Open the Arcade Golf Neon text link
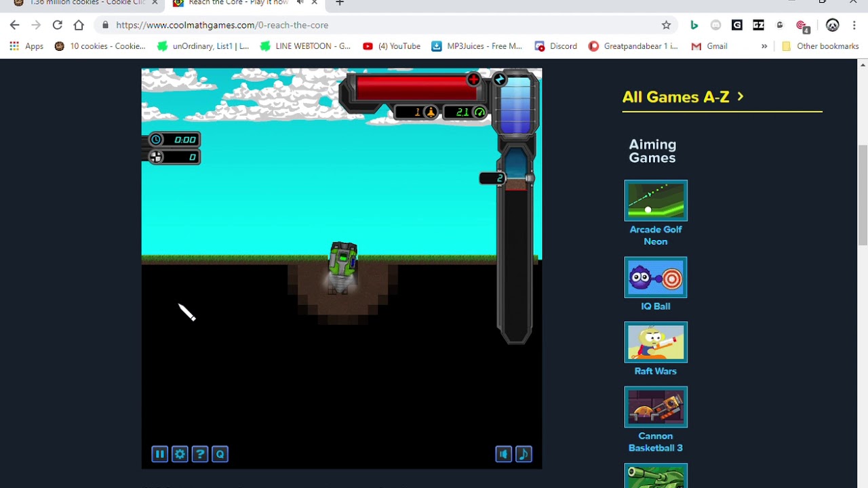Viewport: 868px width, 488px height. (656, 235)
